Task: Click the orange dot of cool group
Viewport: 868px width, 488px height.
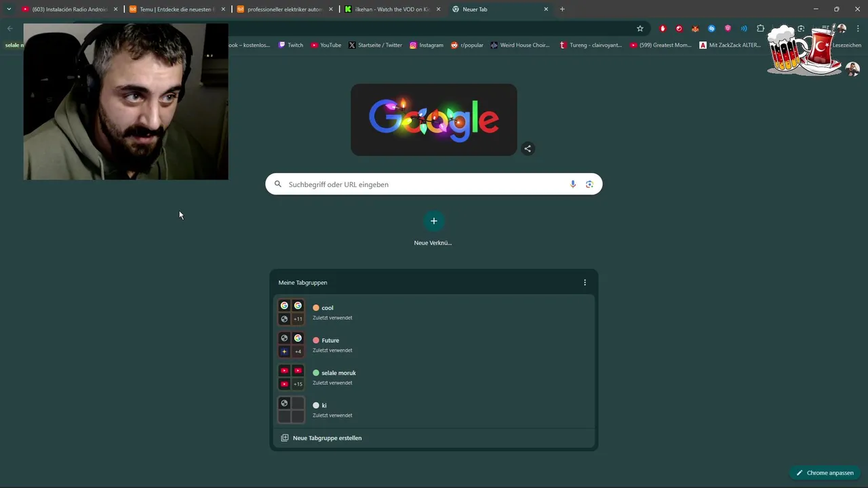Action: point(316,308)
